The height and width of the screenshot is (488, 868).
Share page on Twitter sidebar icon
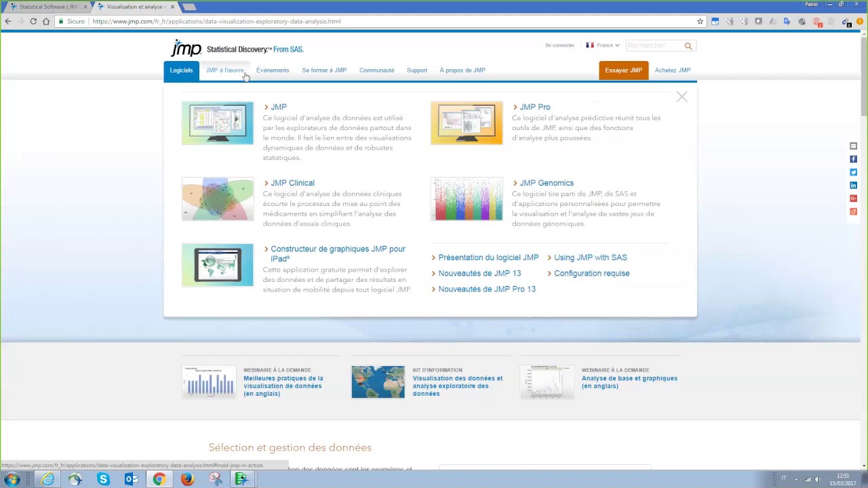(853, 172)
